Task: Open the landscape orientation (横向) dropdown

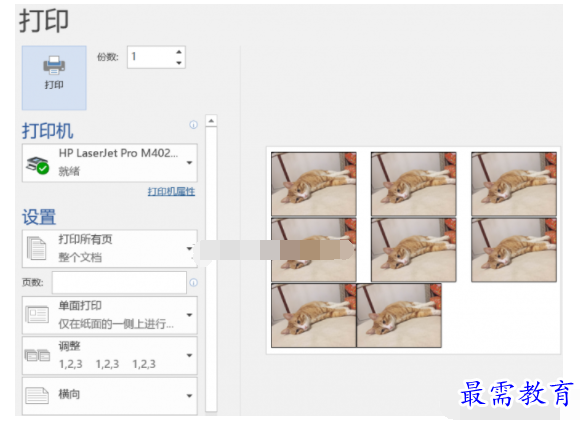Action: point(109,396)
